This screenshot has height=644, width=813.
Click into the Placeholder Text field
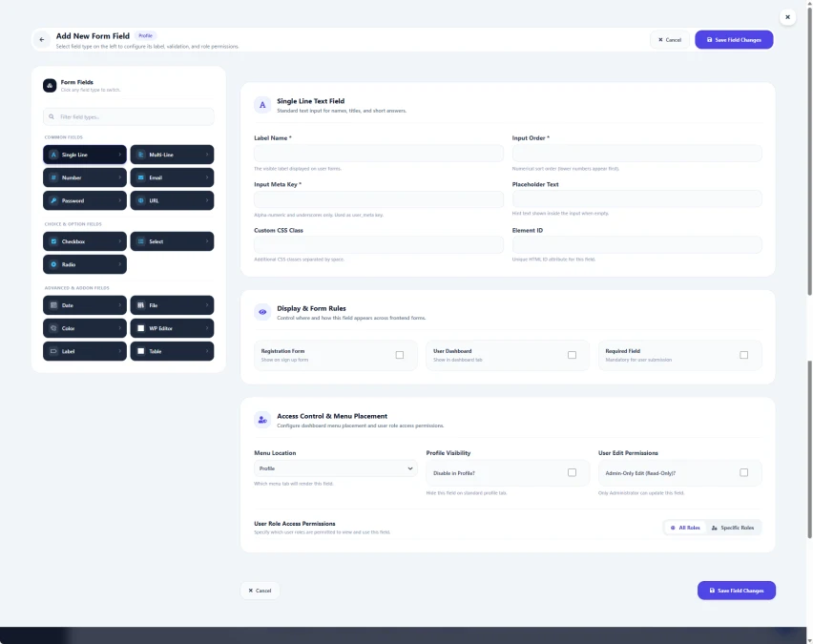coord(637,198)
